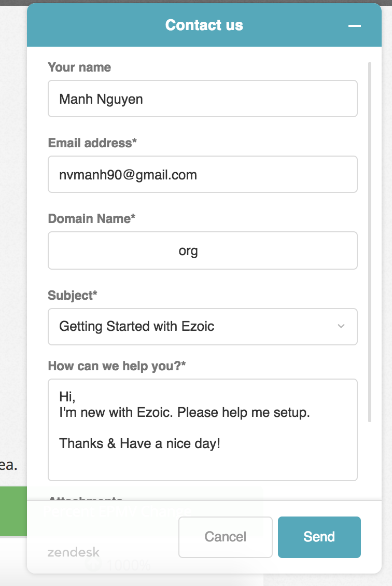Click into the Domain Name input field
The image size is (392, 586).
coord(203,250)
